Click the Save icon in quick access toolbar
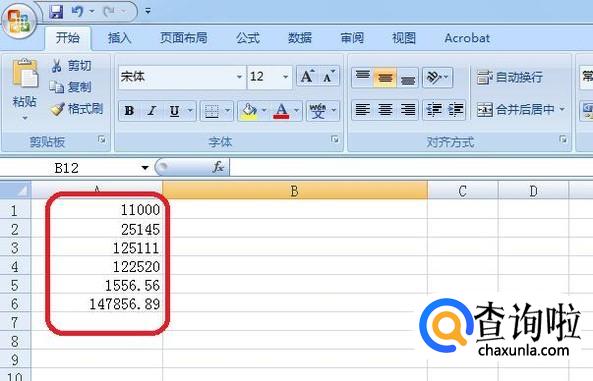Viewport: 593px width, 381px height. pos(56,12)
